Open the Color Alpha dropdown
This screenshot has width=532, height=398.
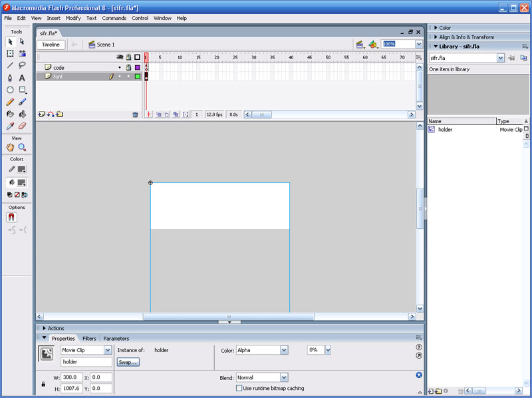click(x=284, y=350)
